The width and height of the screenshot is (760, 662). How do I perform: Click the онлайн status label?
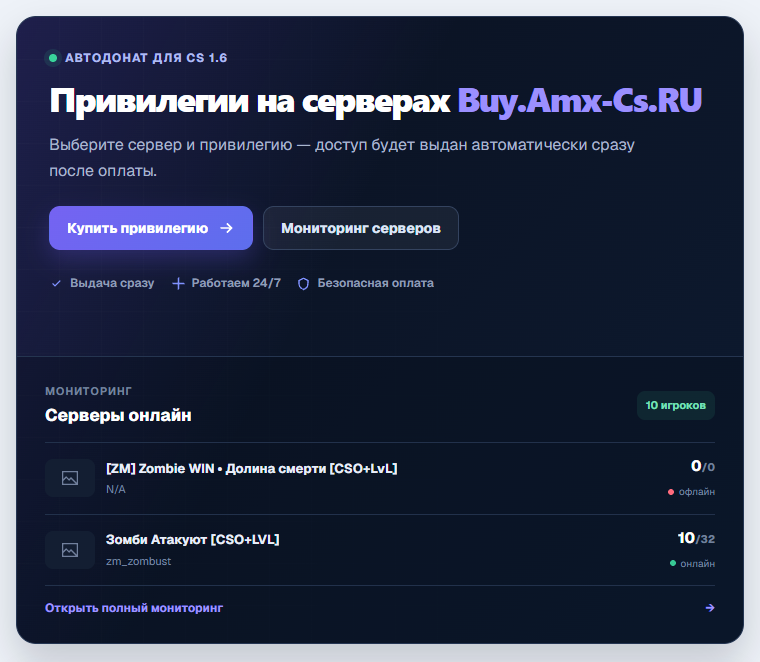[x=697, y=563]
